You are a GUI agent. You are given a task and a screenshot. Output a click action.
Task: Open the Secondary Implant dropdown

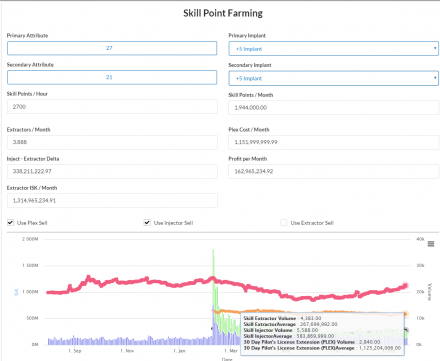pos(333,78)
